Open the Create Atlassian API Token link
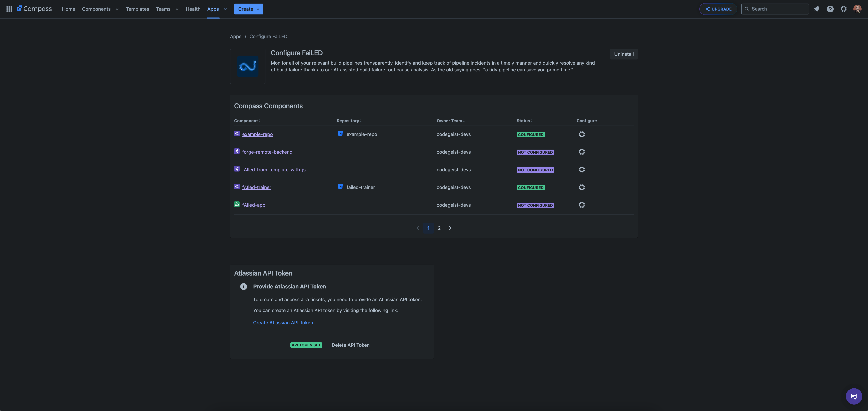 click(283, 323)
